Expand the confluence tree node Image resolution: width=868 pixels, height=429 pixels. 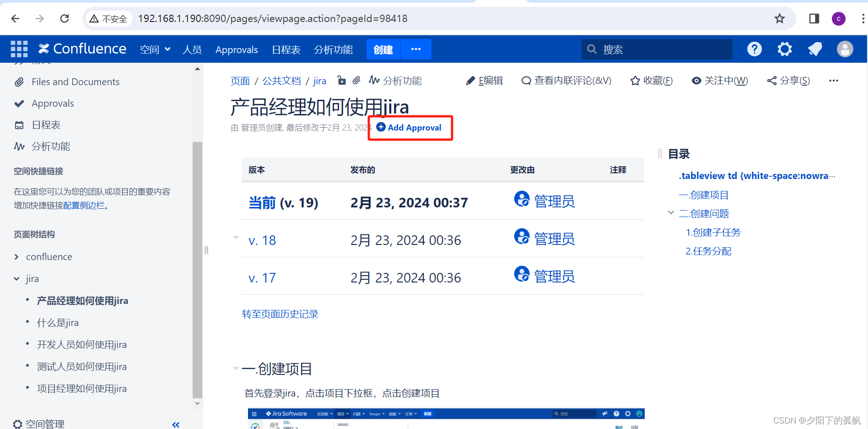coord(16,257)
